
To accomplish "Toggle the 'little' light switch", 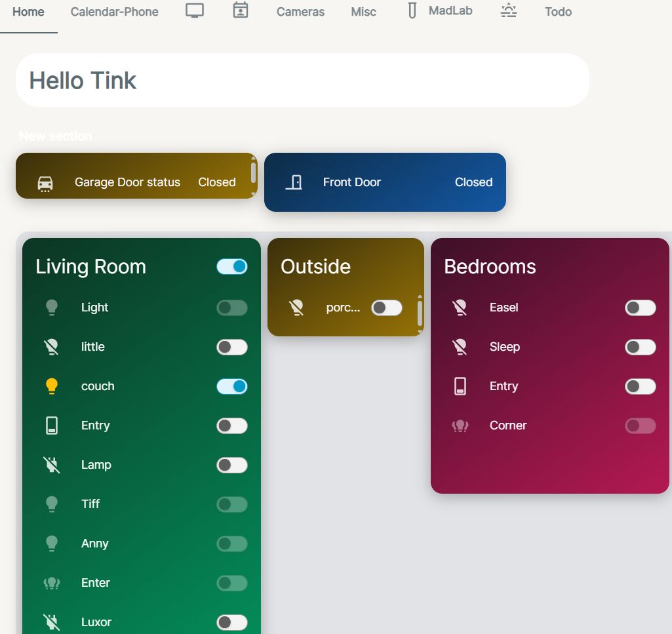I will click(x=232, y=347).
